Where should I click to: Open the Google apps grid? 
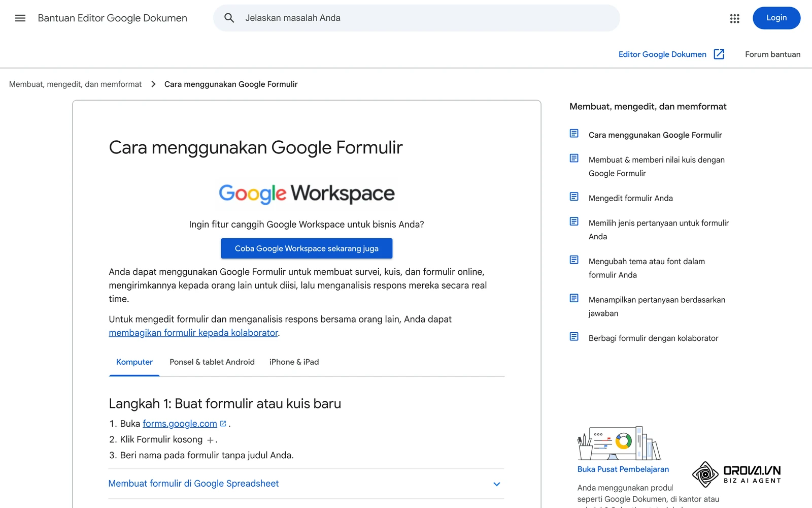click(734, 18)
